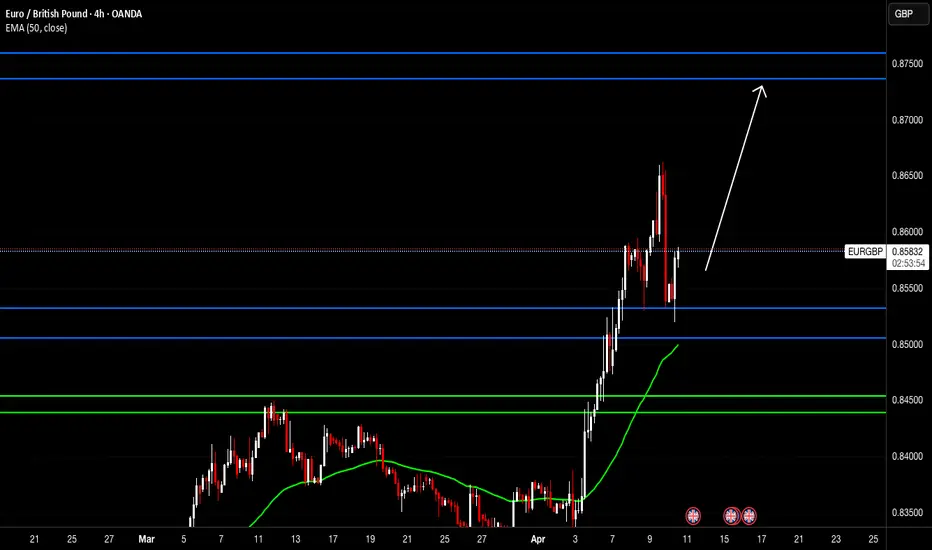Click the 02:53:54 candle countdown timer
Image resolution: width=932 pixels, height=550 pixels.
tap(908, 263)
